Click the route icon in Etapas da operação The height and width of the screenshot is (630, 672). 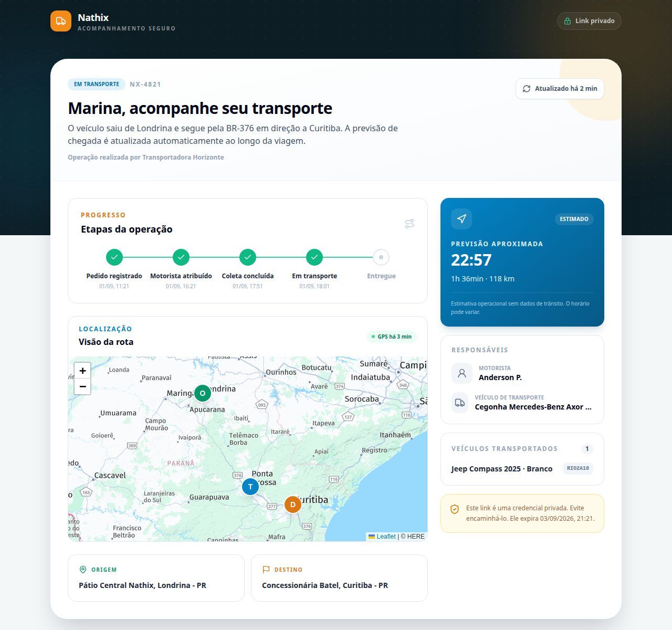(x=409, y=224)
